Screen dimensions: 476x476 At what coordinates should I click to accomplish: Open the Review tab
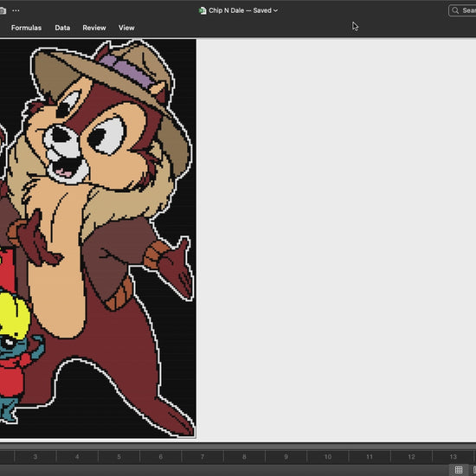point(94,28)
